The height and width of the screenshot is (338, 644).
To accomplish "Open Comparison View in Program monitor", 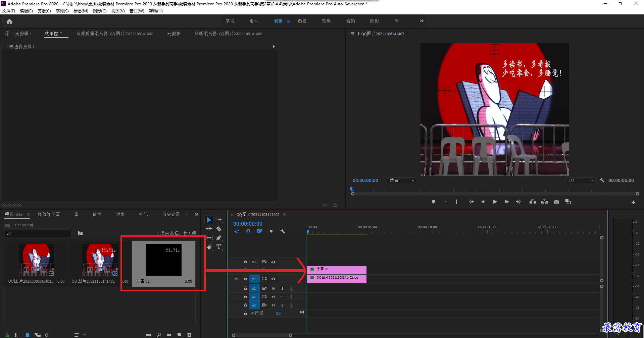I will (x=568, y=202).
